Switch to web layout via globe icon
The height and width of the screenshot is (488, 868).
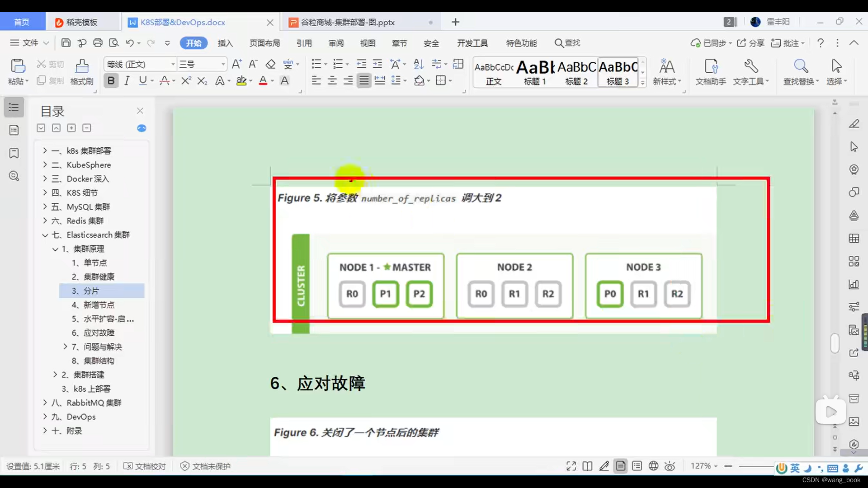[653, 466]
